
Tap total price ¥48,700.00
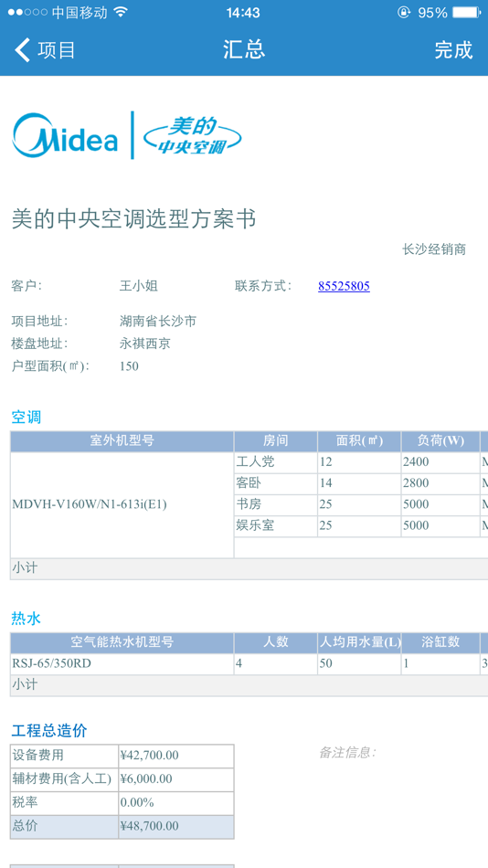(x=176, y=827)
